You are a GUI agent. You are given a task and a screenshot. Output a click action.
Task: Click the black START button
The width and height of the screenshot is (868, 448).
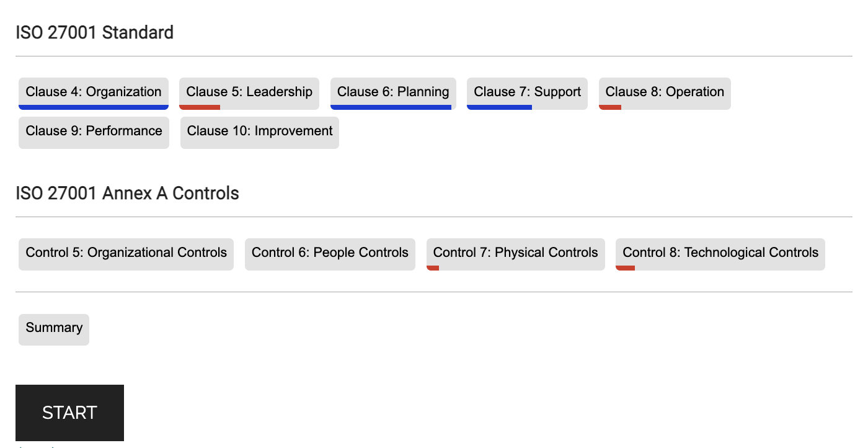(69, 413)
